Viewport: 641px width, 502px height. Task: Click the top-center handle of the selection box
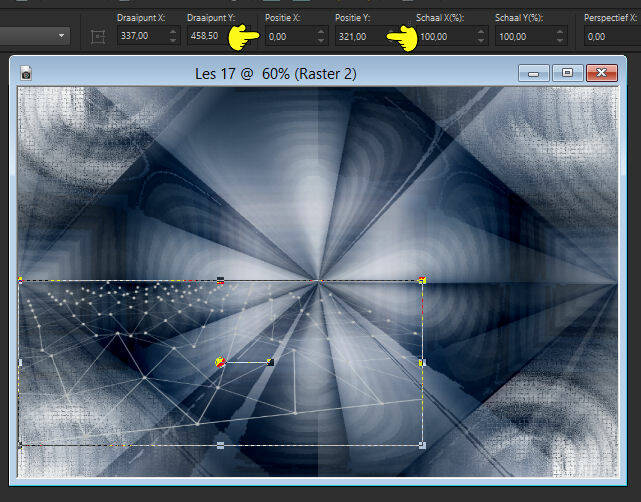220,280
